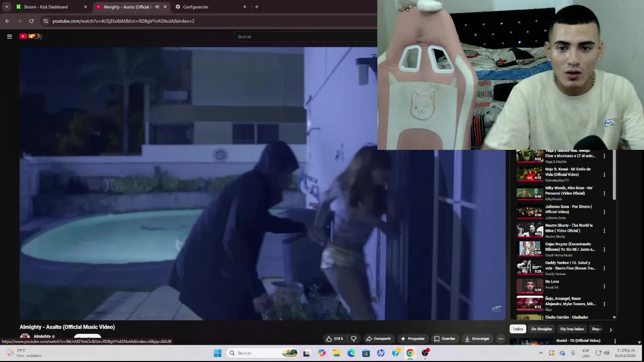
Task: Click the browser address bar URL
Action: point(123,21)
